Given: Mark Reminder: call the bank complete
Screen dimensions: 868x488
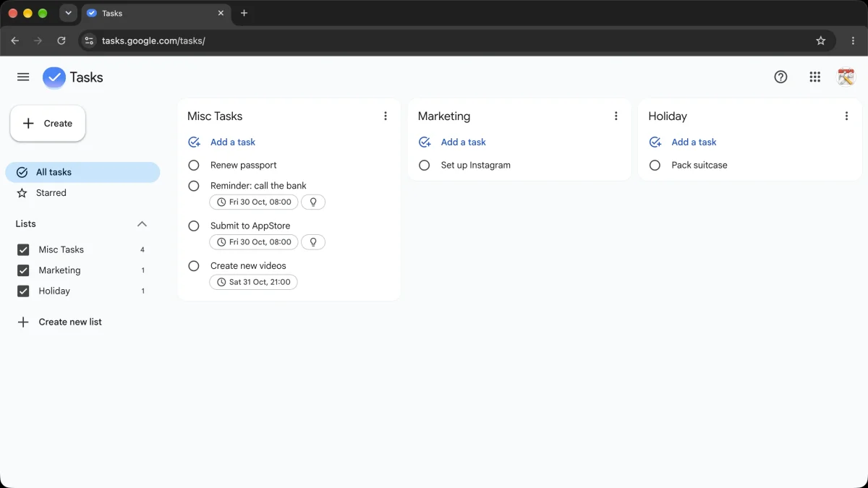Looking at the screenshot, I should (x=194, y=186).
